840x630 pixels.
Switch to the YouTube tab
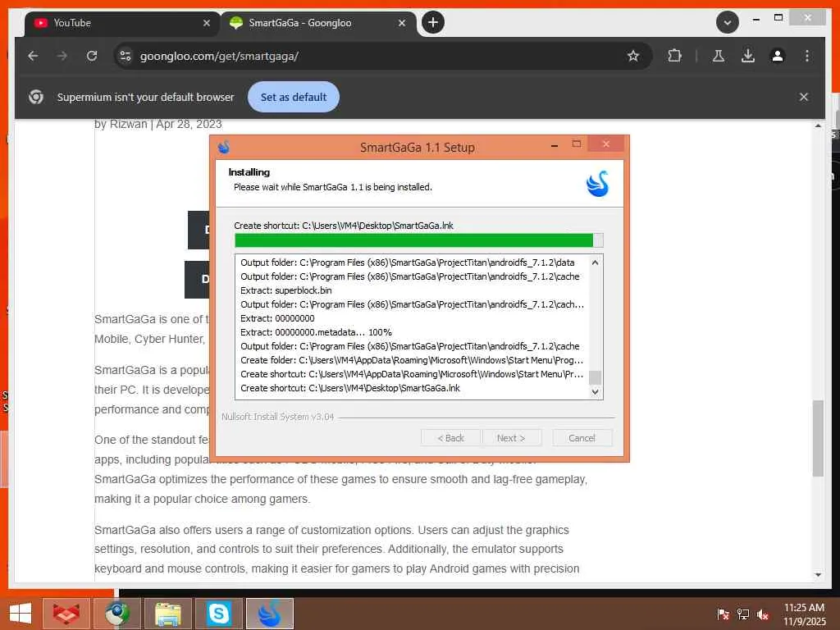(x=122, y=23)
